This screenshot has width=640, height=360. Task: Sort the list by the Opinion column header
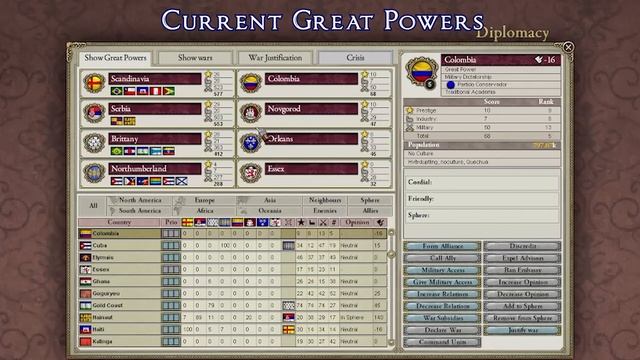click(x=357, y=222)
